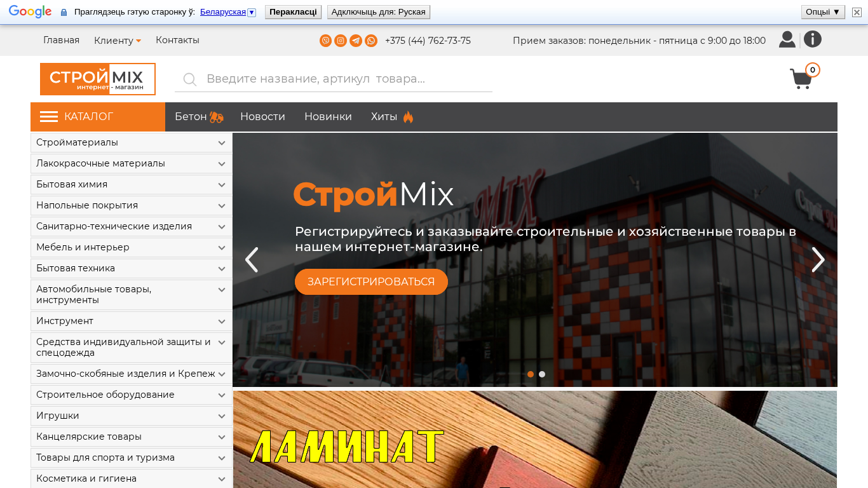
Task: Click the information icon in the header
Action: click(813, 39)
